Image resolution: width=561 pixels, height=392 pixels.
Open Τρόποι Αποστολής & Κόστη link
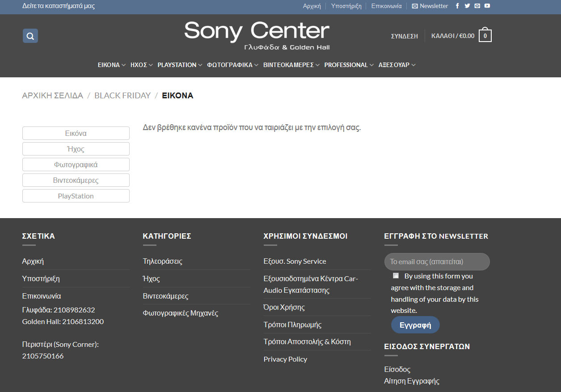(307, 341)
